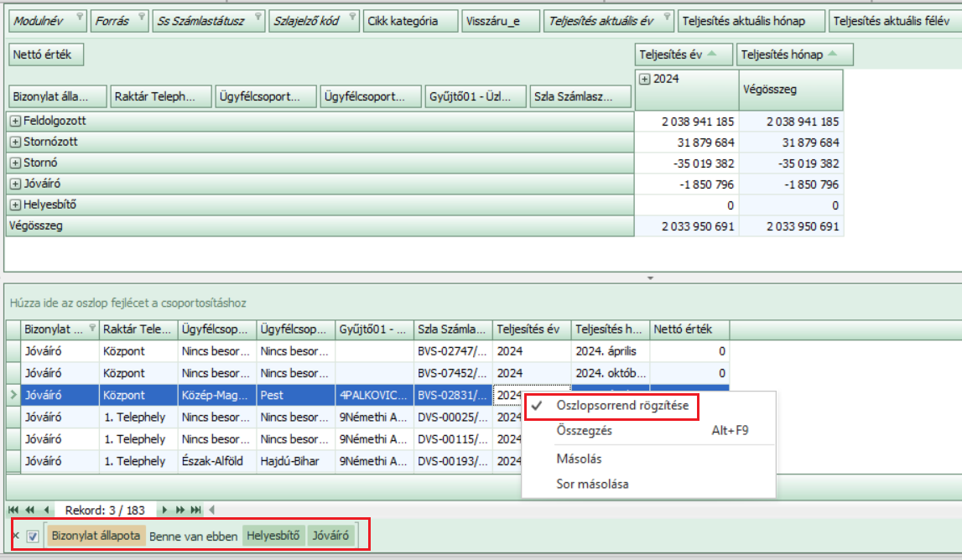The height and width of the screenshot is (560, 962).
Task: Expand the 2024 year column
Action: pyautogui.click(x=645, y=80)
